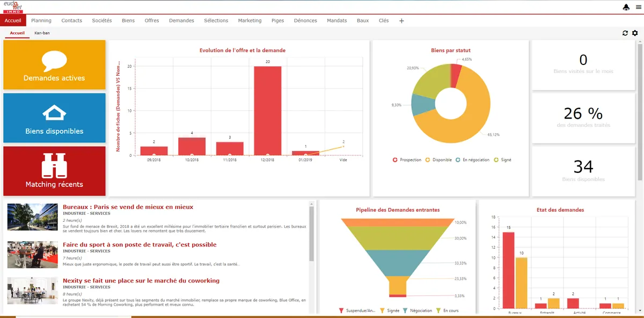Click the 10/2018 bar showing 4
This screenshot has height=318, width=644.
(192, 147)
